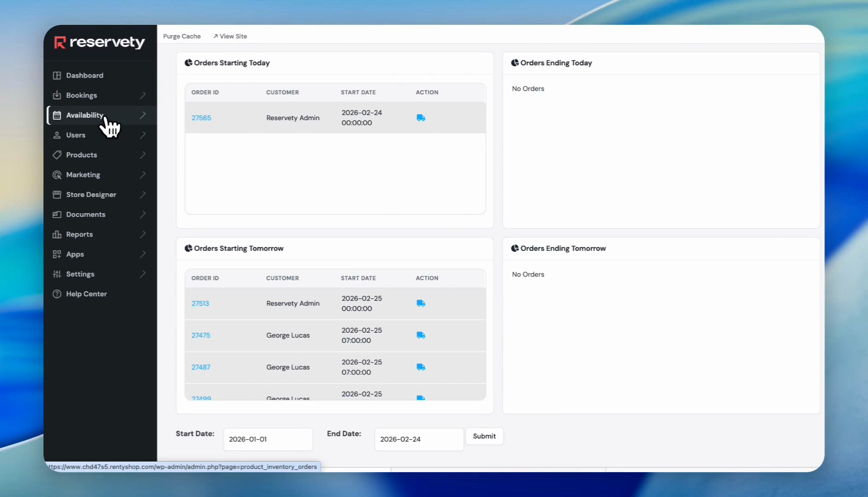
Task: Click George Lucas in order 27475 row
Action: point(288,335)
